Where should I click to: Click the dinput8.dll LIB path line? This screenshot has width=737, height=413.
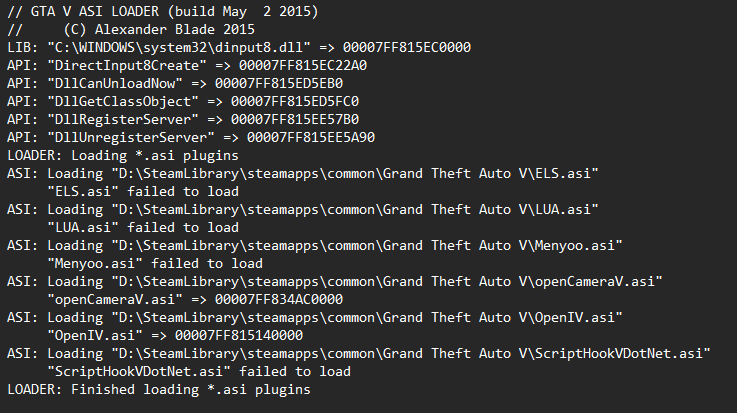click(x=239, y=47)
